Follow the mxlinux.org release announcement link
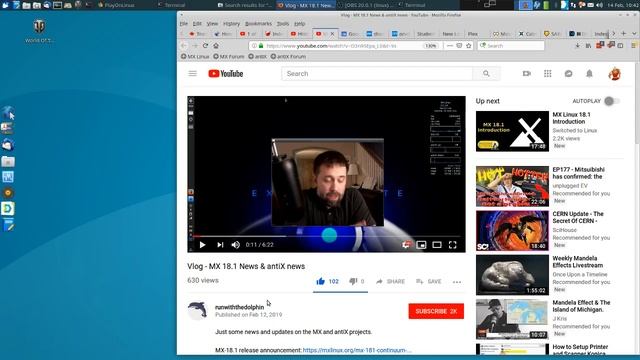The height and width of the screenshot is (360, 640). (357, 350)
